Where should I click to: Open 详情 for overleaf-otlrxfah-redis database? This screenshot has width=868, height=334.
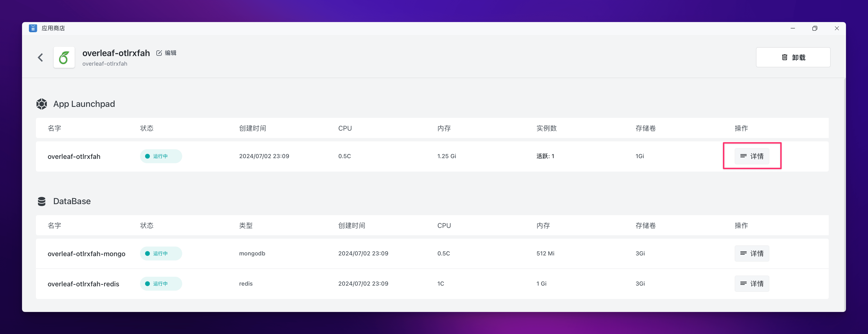[752, 284]
